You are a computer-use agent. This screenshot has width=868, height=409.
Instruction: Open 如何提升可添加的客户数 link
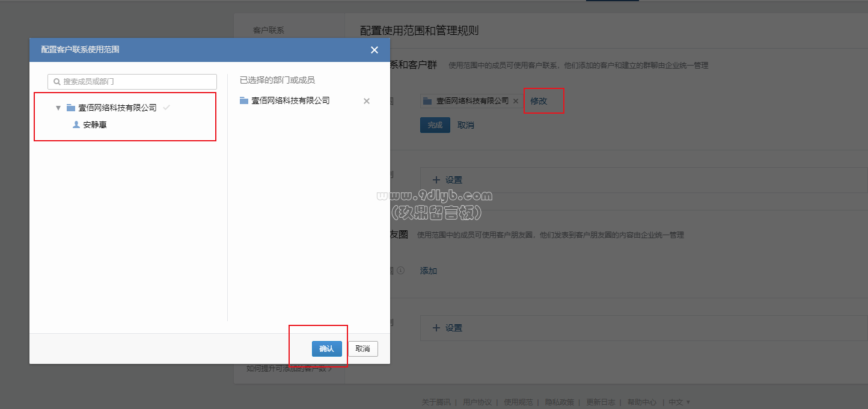coord(289,368)
